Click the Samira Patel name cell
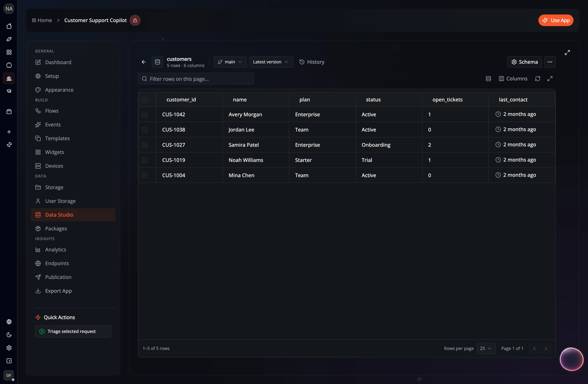Image resolution: width=588 pixels, height=384 pixels. pyautogui.click(x=256, y=145)
